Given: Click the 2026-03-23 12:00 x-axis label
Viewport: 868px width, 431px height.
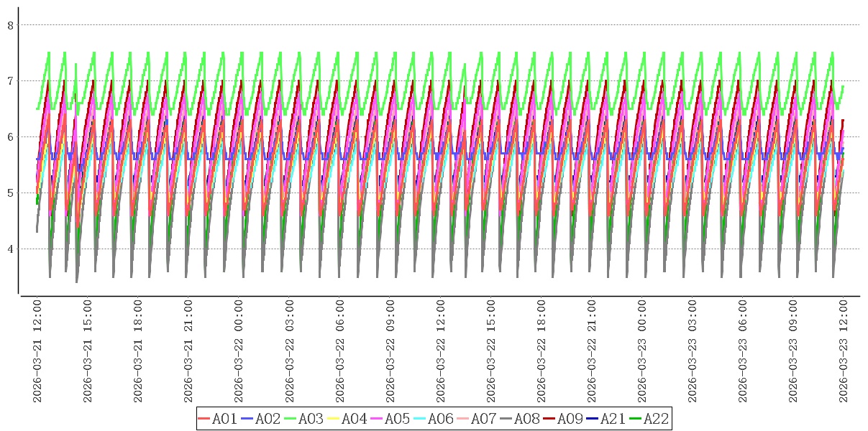Looking at the screenshot, I should click(x=844, y=351).
